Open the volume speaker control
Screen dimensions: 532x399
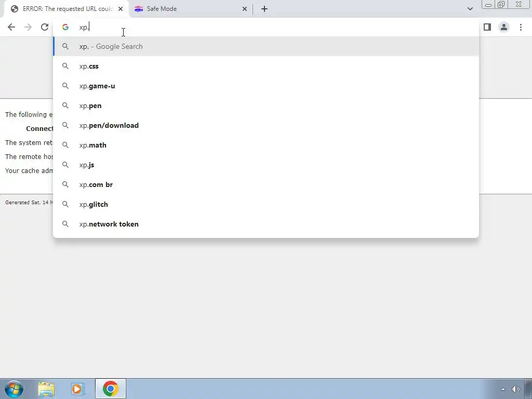tap(516, 389)
